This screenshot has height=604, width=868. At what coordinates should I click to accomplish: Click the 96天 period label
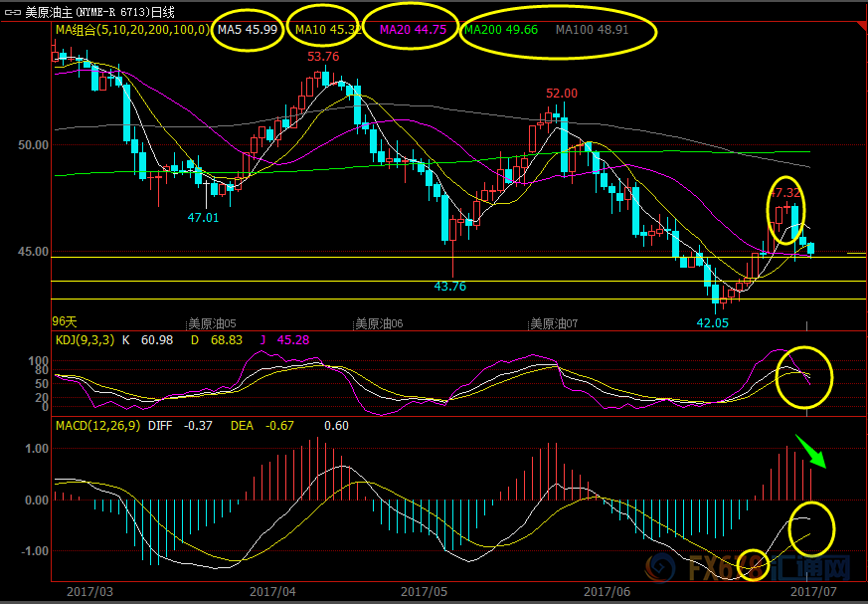[x=65, y=321]
